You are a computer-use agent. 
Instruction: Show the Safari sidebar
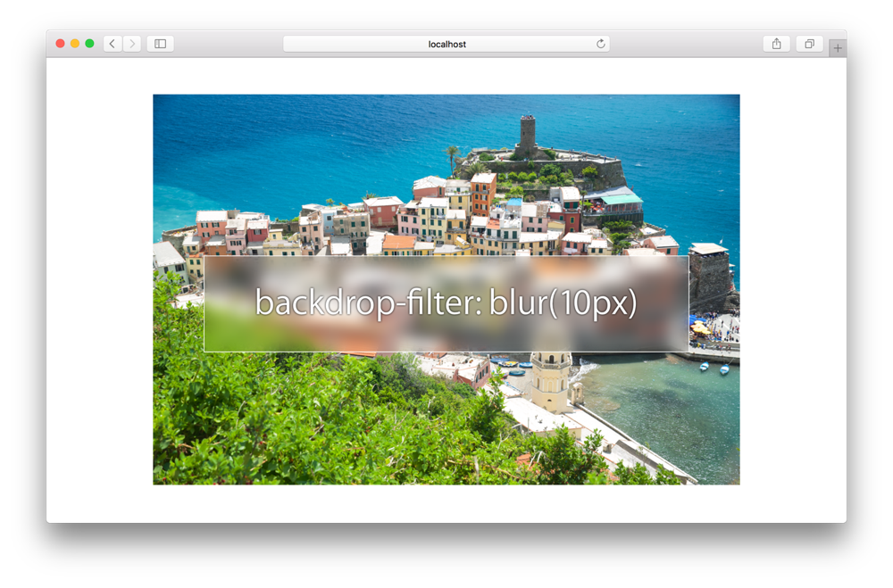coord(161,44)
